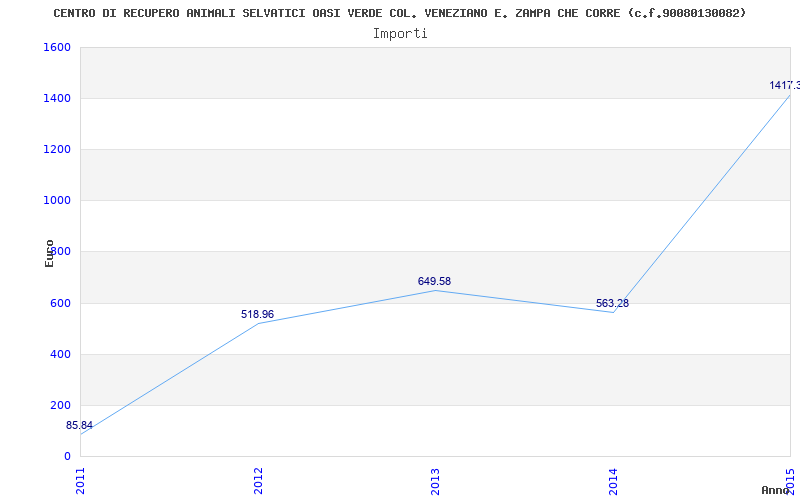800x500 pixels.
Task: Click the 'Anno' x-axis title
Action: pyautogui.click(x=777, y=490)
